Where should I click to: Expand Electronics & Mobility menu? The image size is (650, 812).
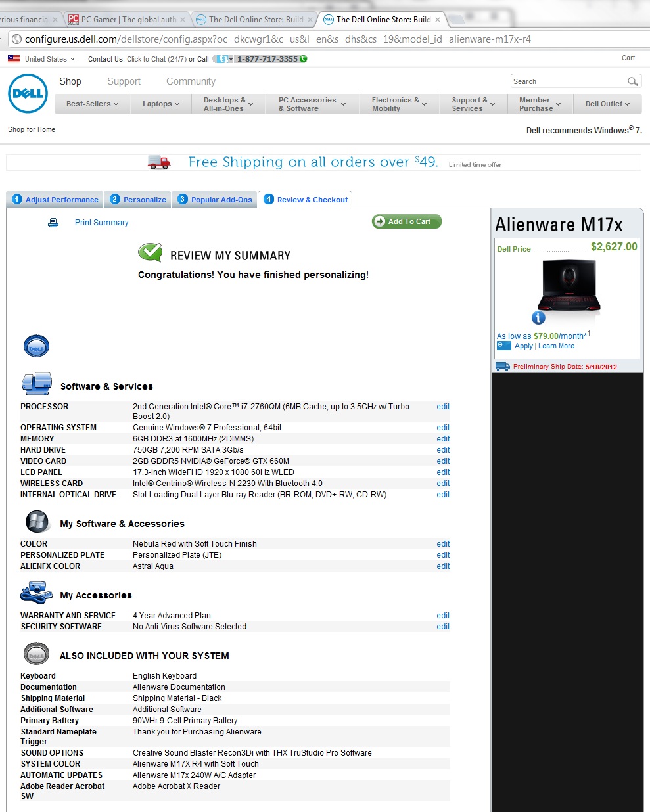pyautogui.click(x=399, y=104)
